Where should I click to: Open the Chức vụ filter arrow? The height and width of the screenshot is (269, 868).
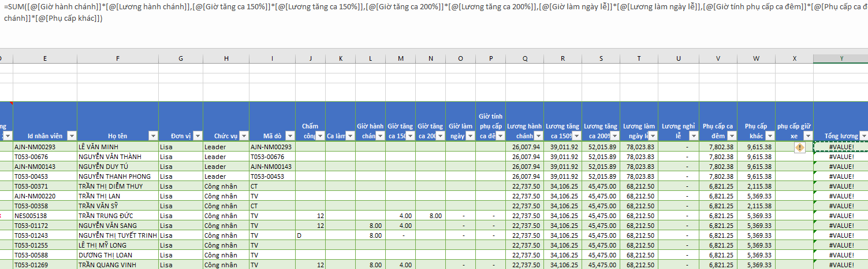click(243, 136)
